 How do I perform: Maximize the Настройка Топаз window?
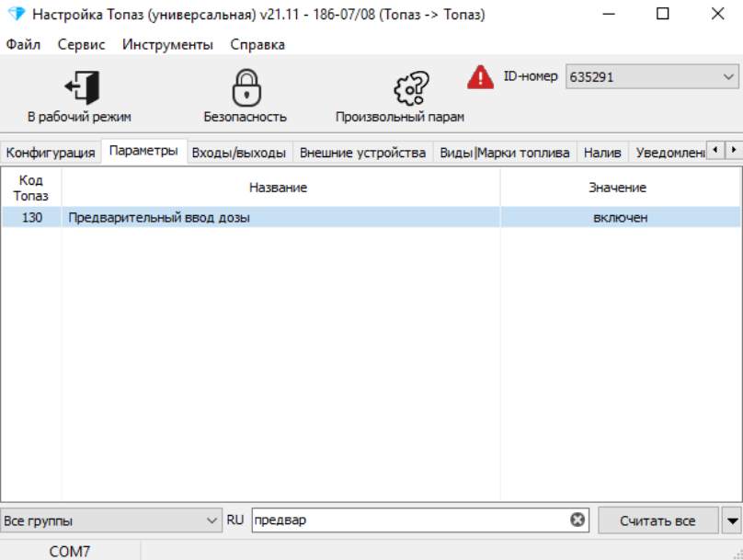pyautogui.click(x=662, y=14)
